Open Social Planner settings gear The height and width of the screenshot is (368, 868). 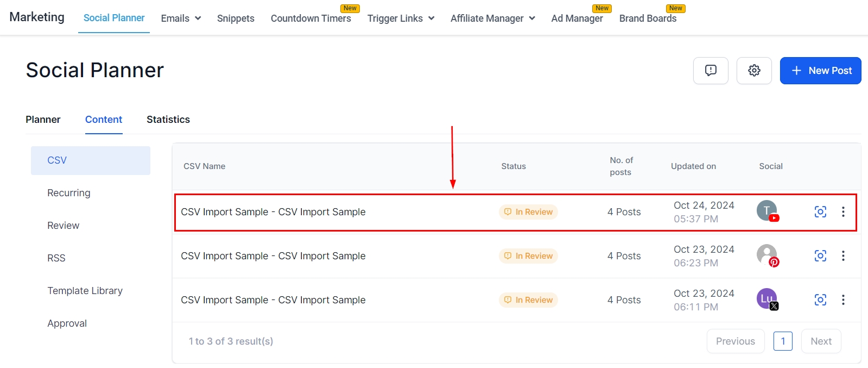(754, 71)
